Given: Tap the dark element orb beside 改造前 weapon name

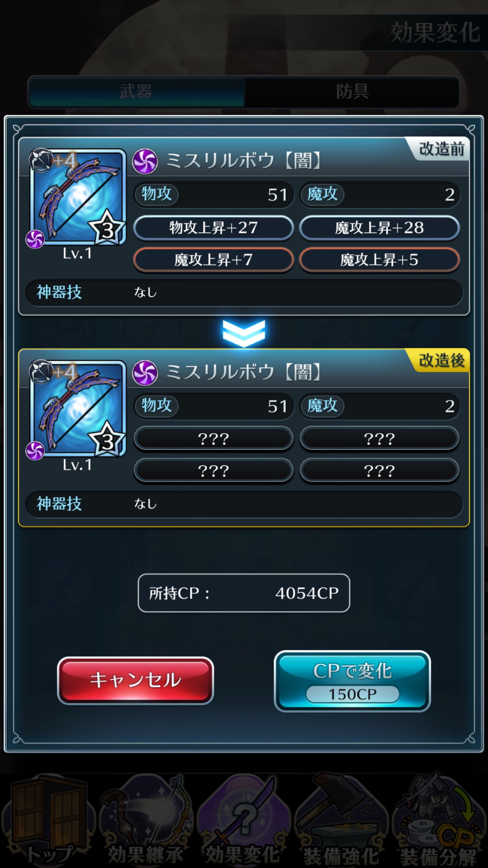Looking at the screenshot, I should click(145, 161).
